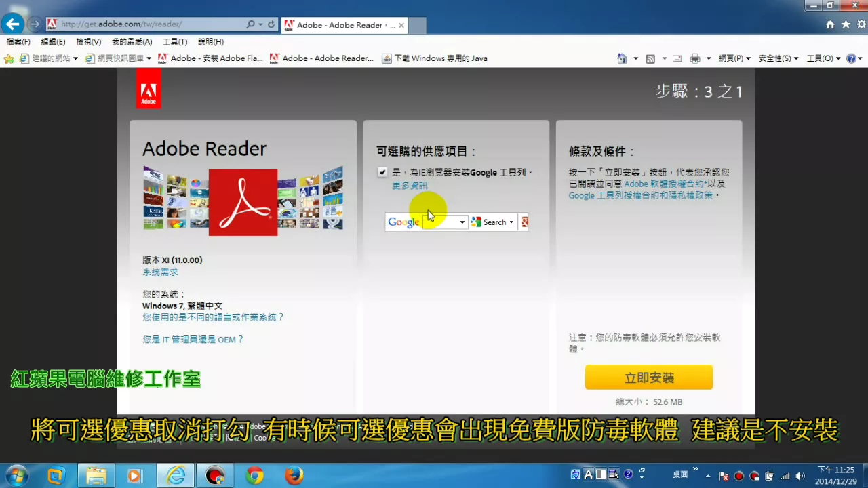The width and height of the screenshot is (868, 488).
Task: Click the 立即安裝 install button
Action: tap(649, 378)
